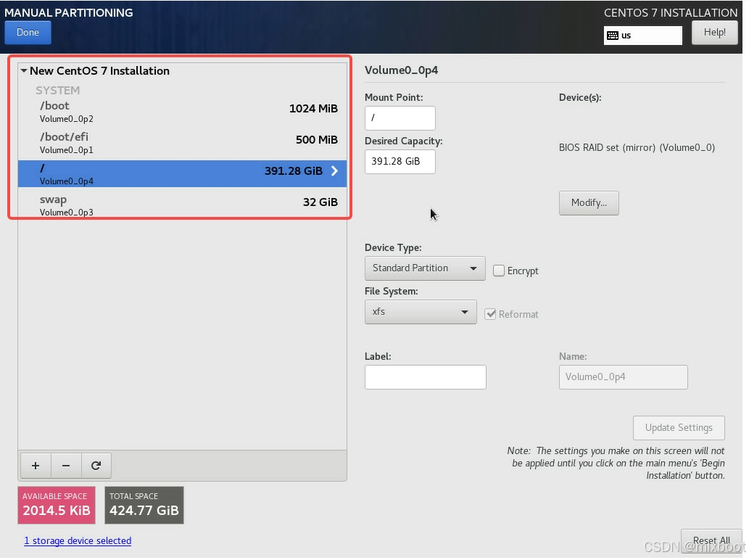Image resolution: width=749 pixels, height=560 pixels.
Task: Click Update Settings button
Action: (x=679, y=428)
